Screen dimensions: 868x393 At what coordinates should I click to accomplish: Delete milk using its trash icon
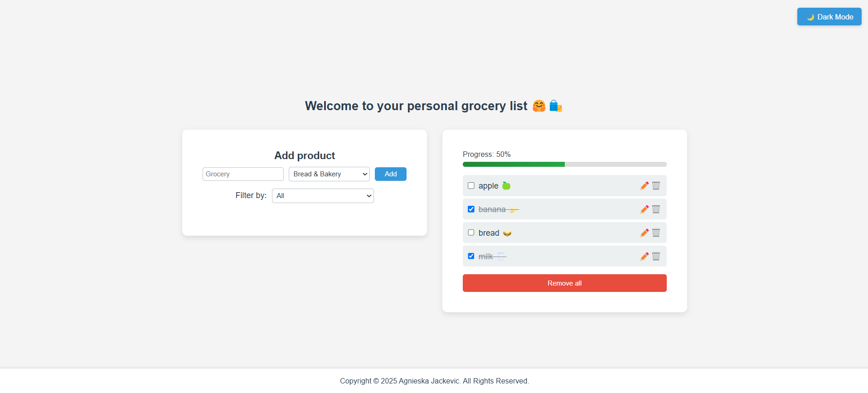pos(656,257)
